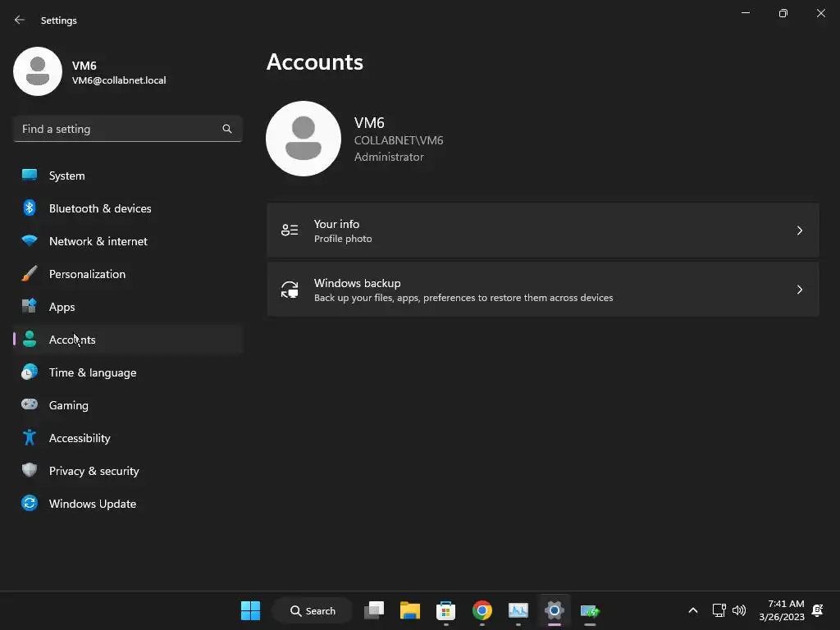This screenshot has height=630, width=840.
Task: Open Accessibility settings label
Action: coord(80,438)
